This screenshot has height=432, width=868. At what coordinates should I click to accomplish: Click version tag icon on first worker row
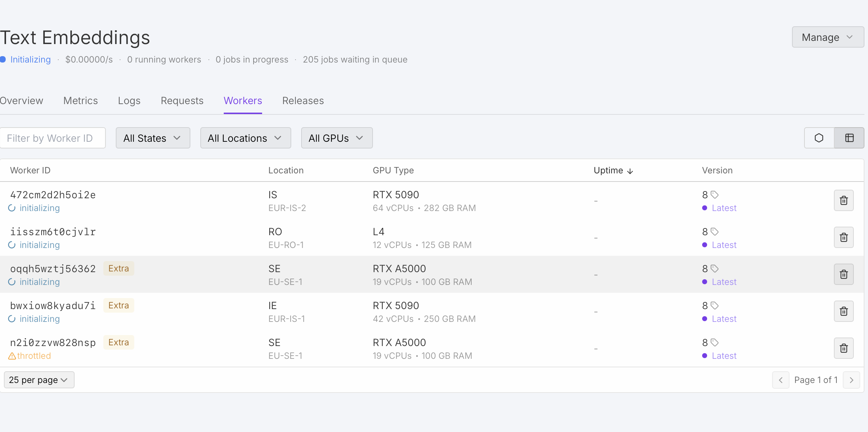pos(715,195)
